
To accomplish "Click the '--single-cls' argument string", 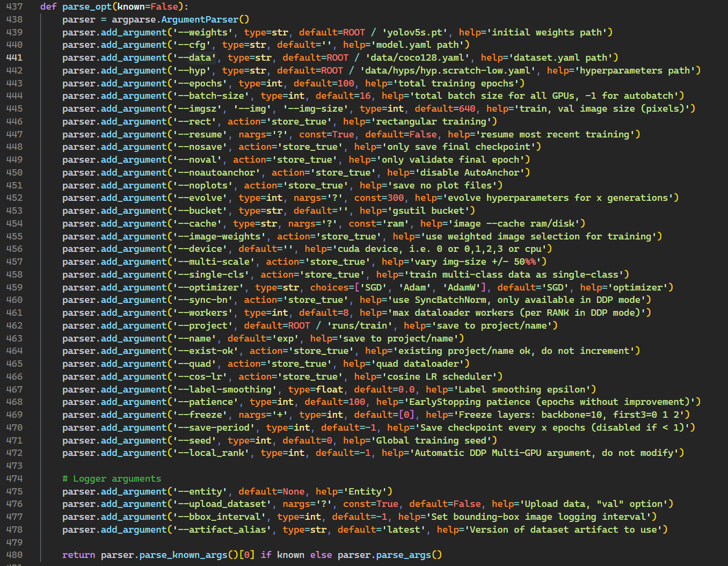I will [x=211, y=275].
